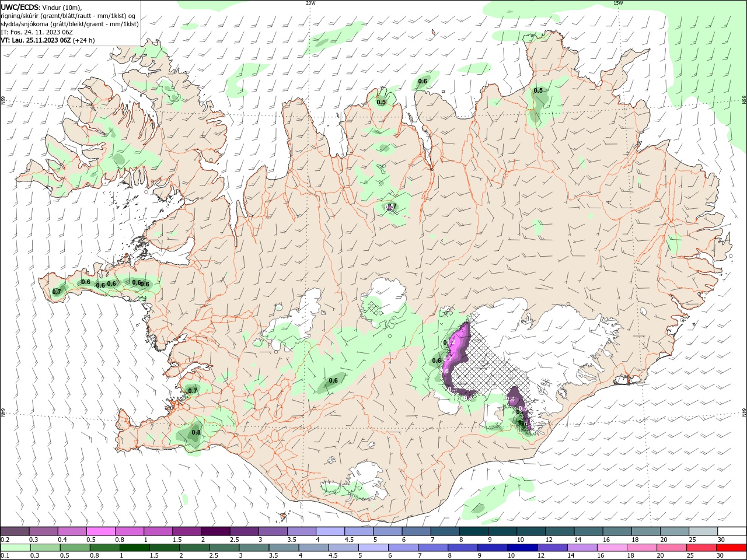
Task: Pick the grey-teal 3 rain legend swatch
Action: 254,548
